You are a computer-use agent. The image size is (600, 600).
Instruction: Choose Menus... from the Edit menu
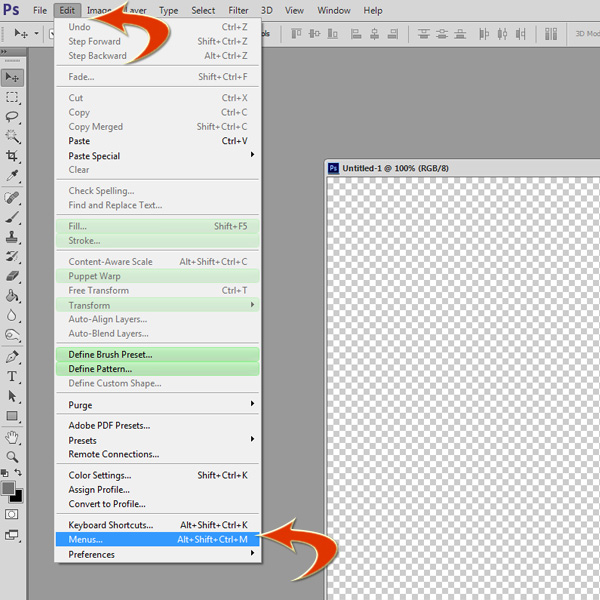coord(157,540)
